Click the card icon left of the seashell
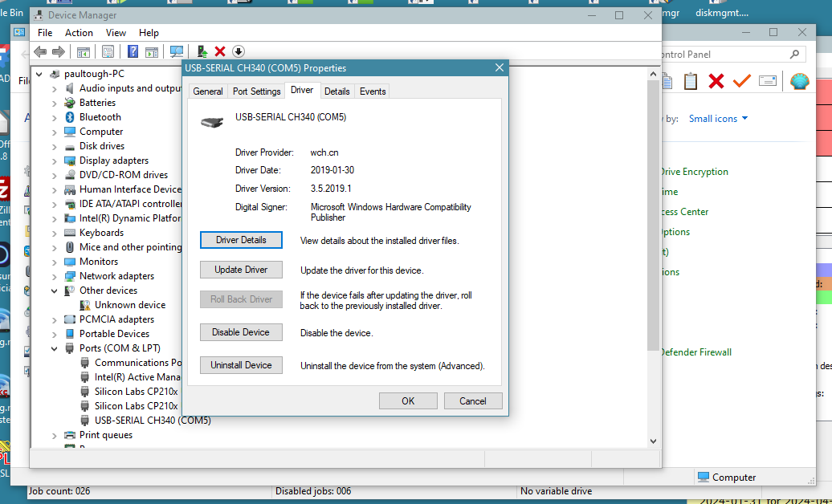The image size is (832, 504). 768,80
